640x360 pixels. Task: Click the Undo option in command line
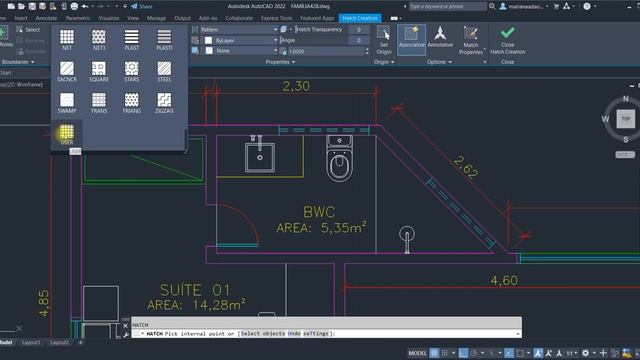[x=294, y=333]
